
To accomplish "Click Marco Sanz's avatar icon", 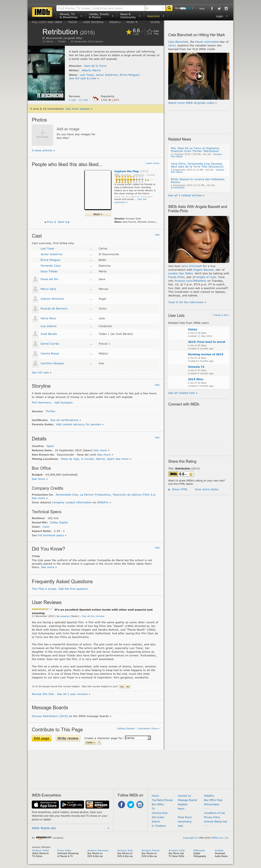I will pos(35,289).
